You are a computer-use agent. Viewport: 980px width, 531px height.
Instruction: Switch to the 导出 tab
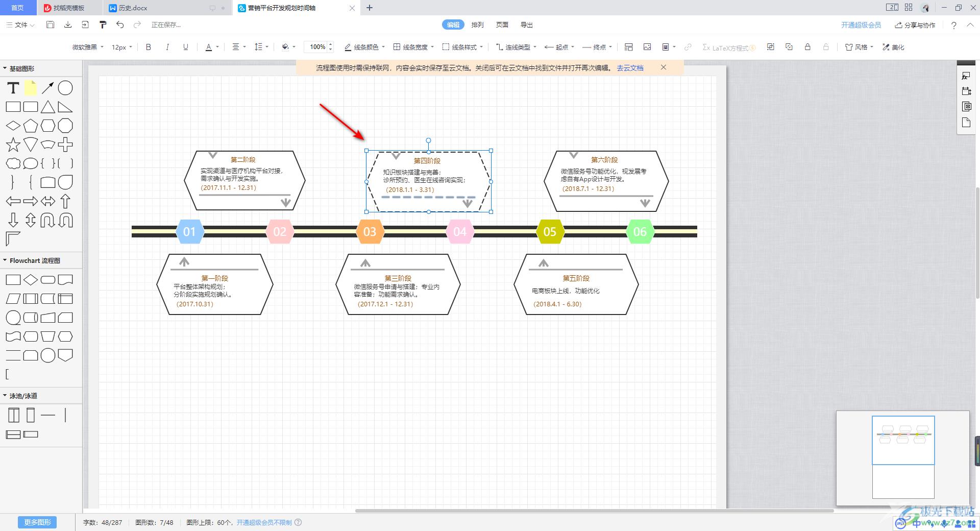tap(527, 25)
